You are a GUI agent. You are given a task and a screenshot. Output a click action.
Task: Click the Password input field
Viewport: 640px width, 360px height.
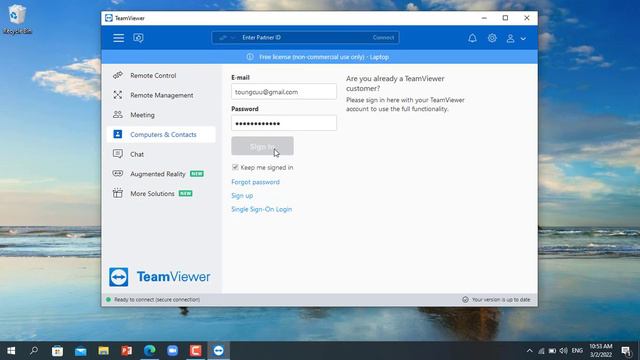coord(284,123)
